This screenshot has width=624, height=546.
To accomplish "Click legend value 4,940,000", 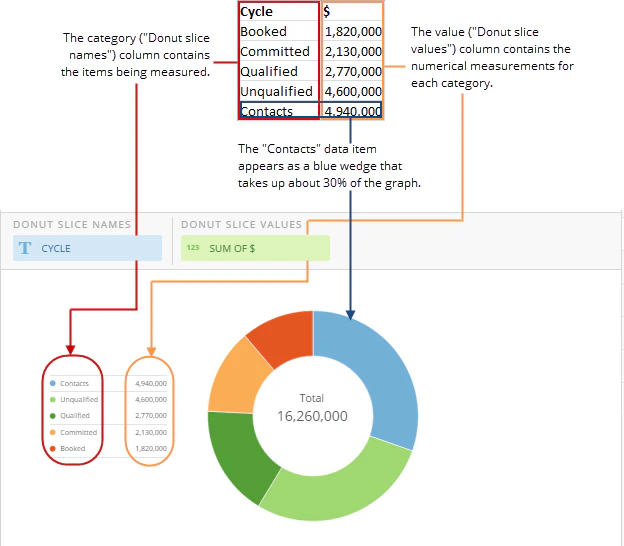I will [151, 383].
